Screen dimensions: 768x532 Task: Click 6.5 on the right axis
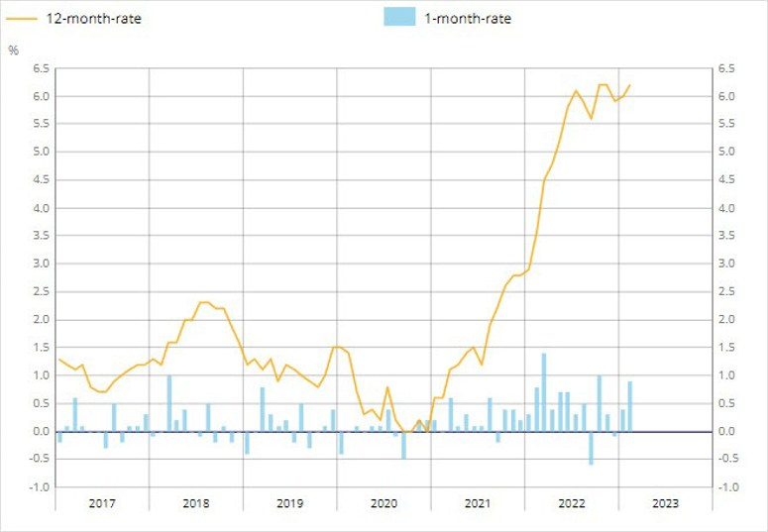tap(726, 68)
